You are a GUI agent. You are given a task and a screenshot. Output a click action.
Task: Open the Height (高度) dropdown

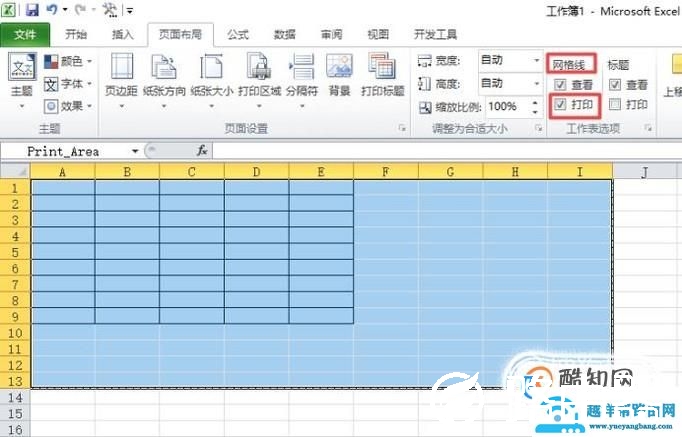pyautogui.click(x=537, y=83)
